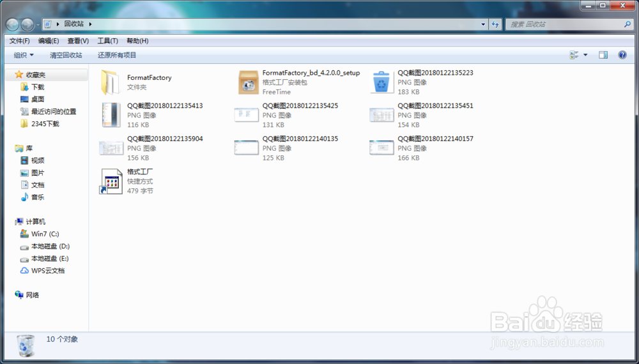Image resolution: width=639 pixels, height=364 pixels.
Task: Select QQ截图20180122135223 recycle bin thumbnail
Action: [381, 82]
